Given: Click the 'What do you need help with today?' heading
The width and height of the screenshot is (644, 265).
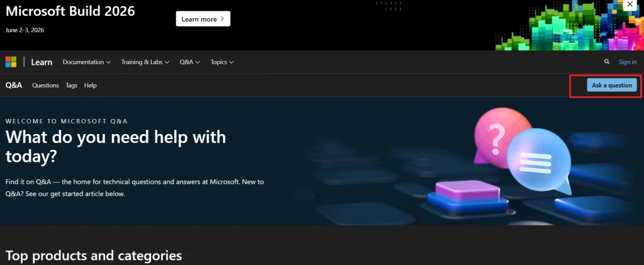Looking at the screenshot, I should (116, 146).
